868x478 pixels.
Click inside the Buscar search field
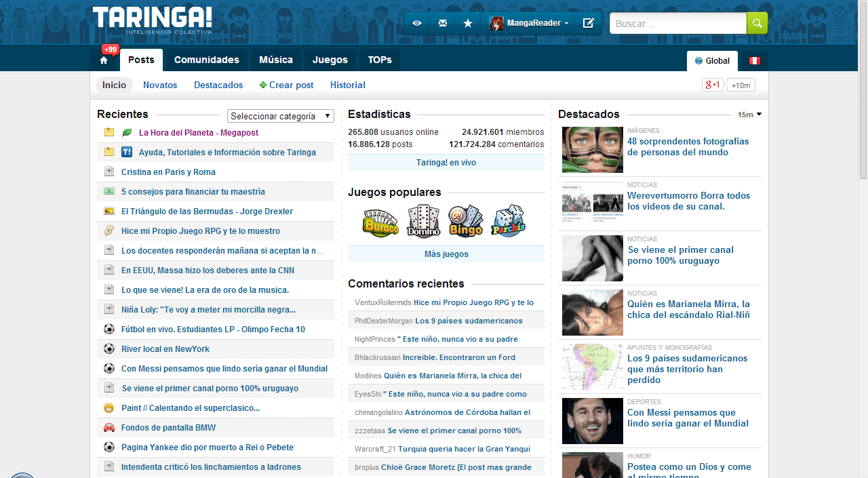point(678,23)
